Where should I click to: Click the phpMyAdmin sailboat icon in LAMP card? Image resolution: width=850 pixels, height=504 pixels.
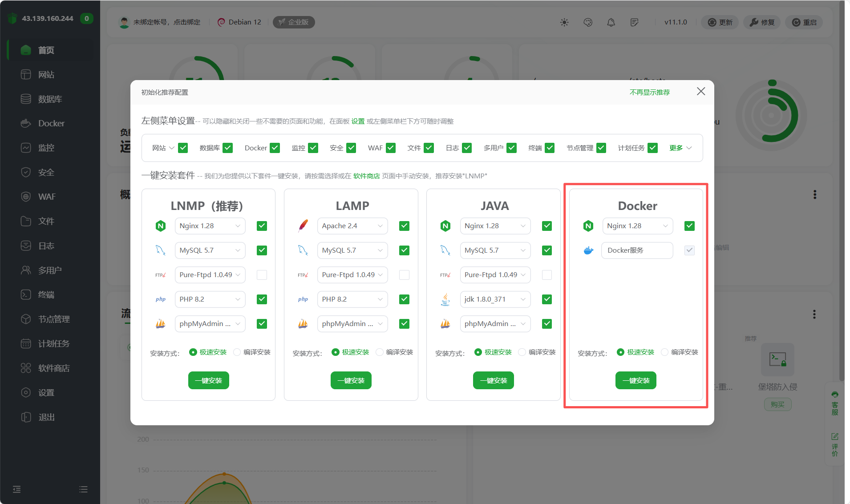[303, 323]
